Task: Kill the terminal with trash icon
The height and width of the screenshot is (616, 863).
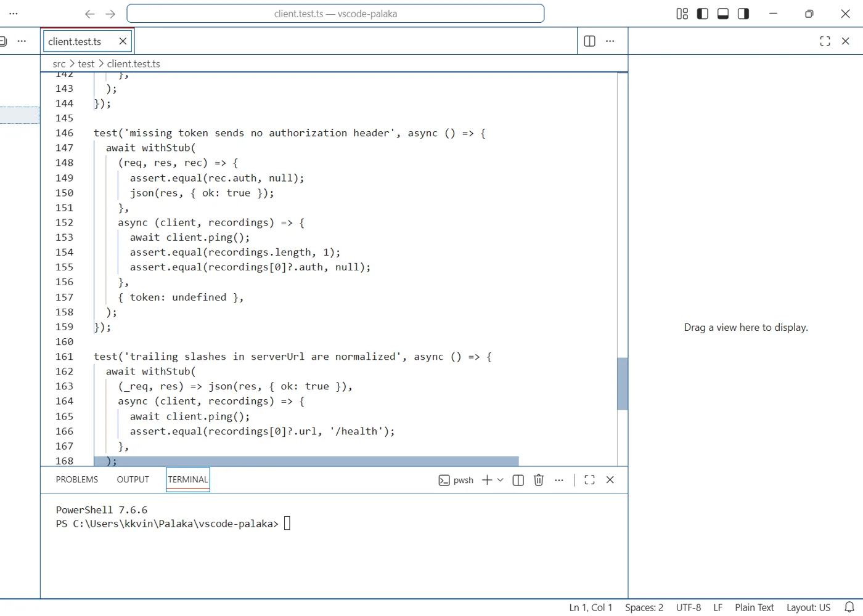Action: [539, 480]
